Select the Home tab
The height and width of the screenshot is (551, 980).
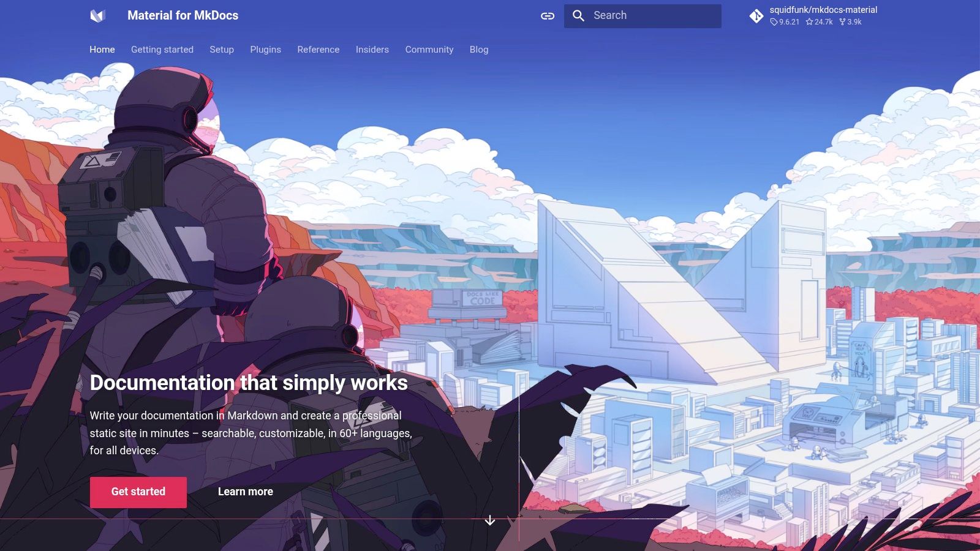coord(102,50)
